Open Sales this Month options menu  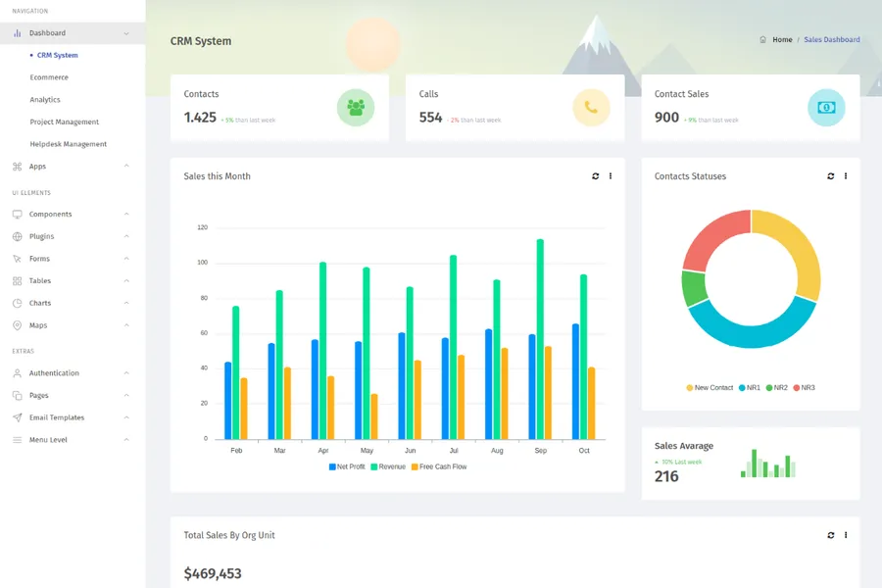click(x=611, y=176)
